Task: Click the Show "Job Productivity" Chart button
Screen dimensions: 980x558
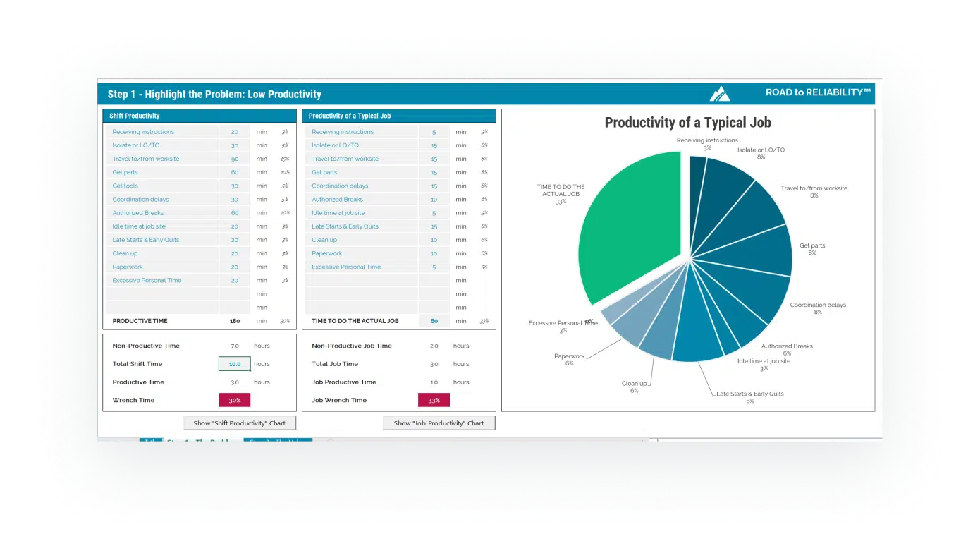Action: click(x=439, y=423)
